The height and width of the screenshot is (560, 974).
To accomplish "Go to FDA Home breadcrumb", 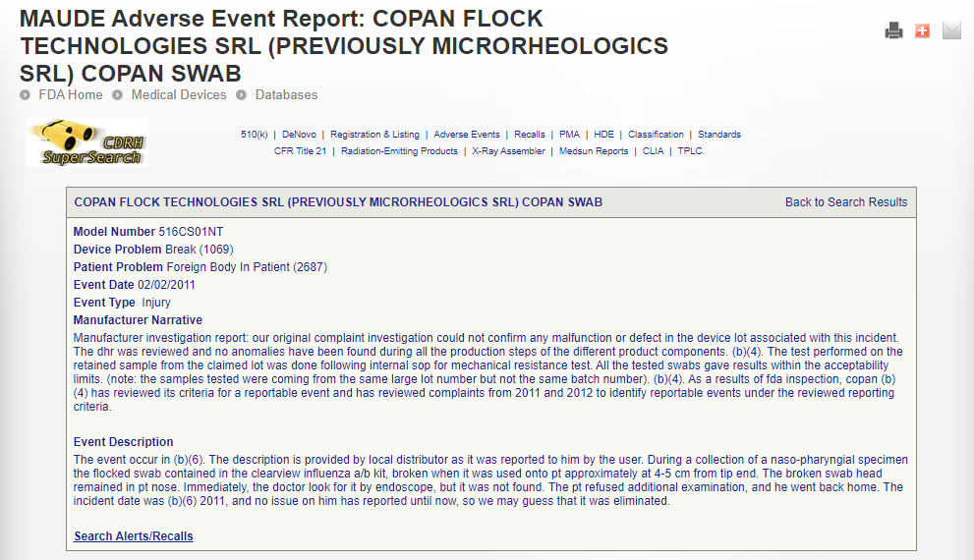I will tap(70, 95).
